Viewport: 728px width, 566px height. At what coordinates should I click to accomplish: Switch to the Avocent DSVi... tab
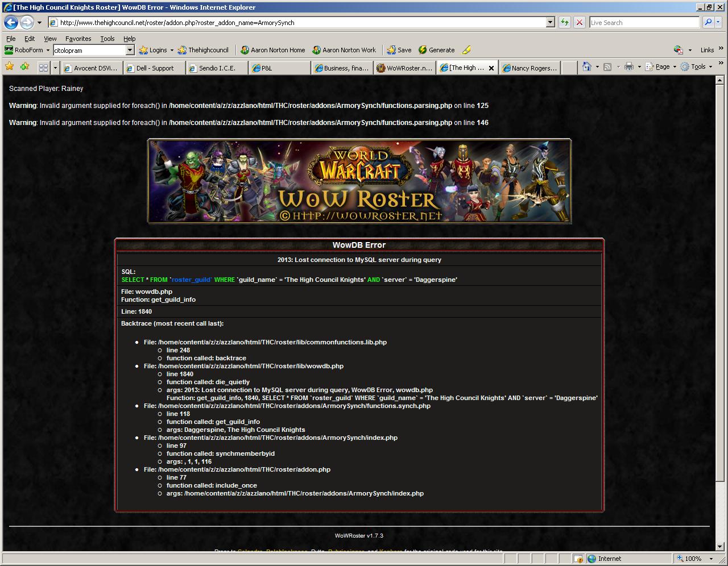click(x=91, y=68)
